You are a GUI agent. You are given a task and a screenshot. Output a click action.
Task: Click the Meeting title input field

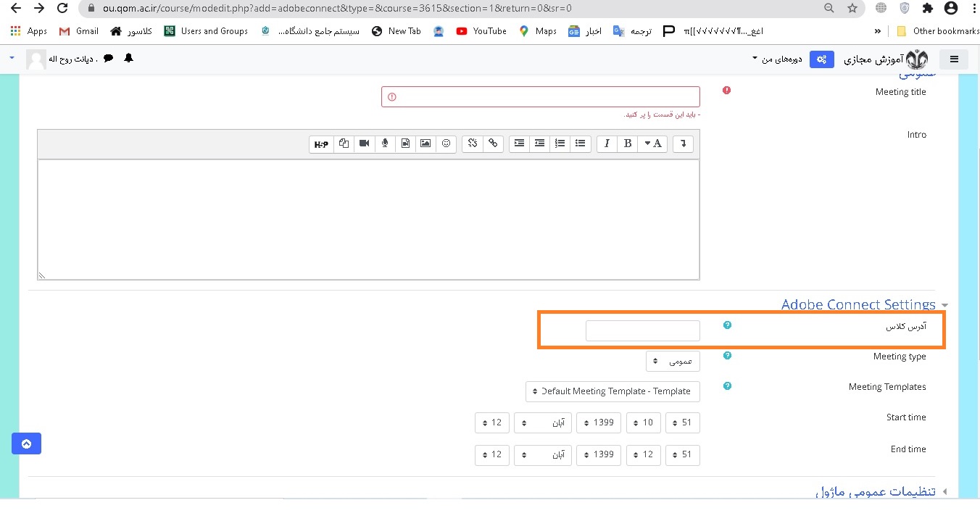(540, 97)
